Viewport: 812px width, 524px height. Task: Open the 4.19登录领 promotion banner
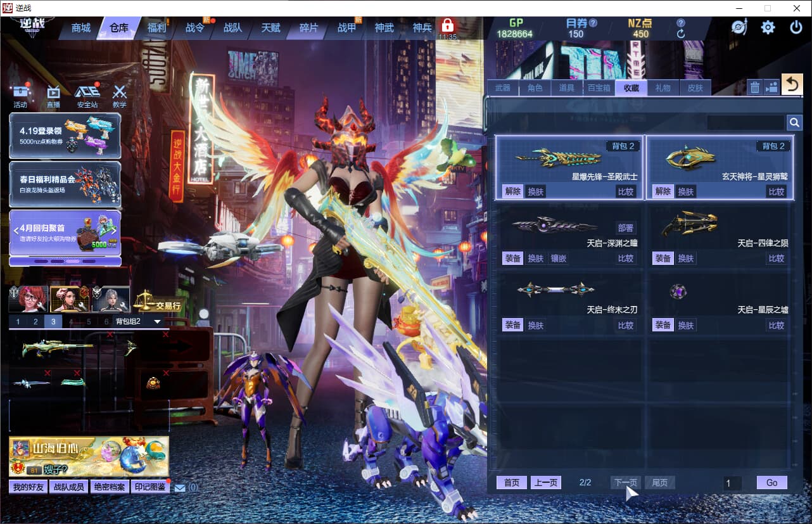65,136
